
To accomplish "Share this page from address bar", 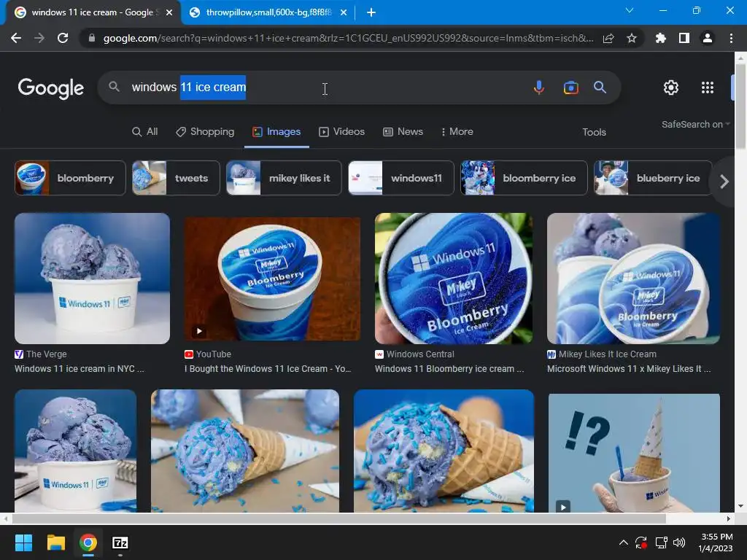I will click(x=608, y=38).
